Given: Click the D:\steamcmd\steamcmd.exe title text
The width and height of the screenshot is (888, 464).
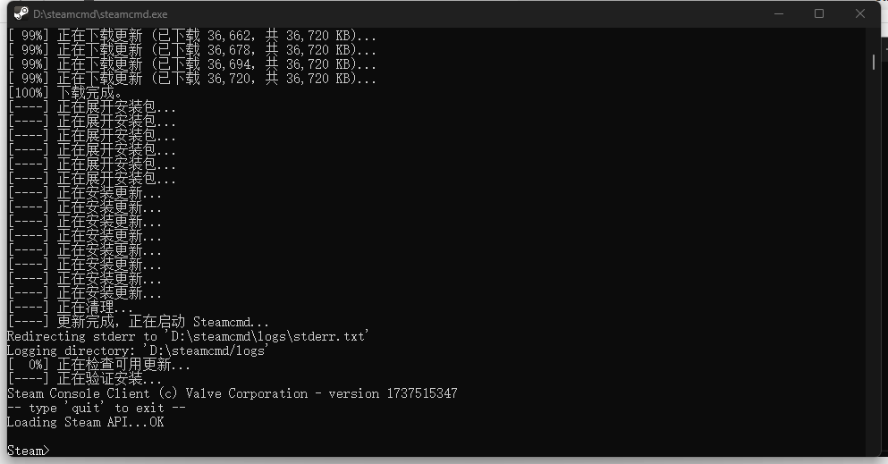Looking at the screenshot, I should pyautogui.click(x=100, y=14).
